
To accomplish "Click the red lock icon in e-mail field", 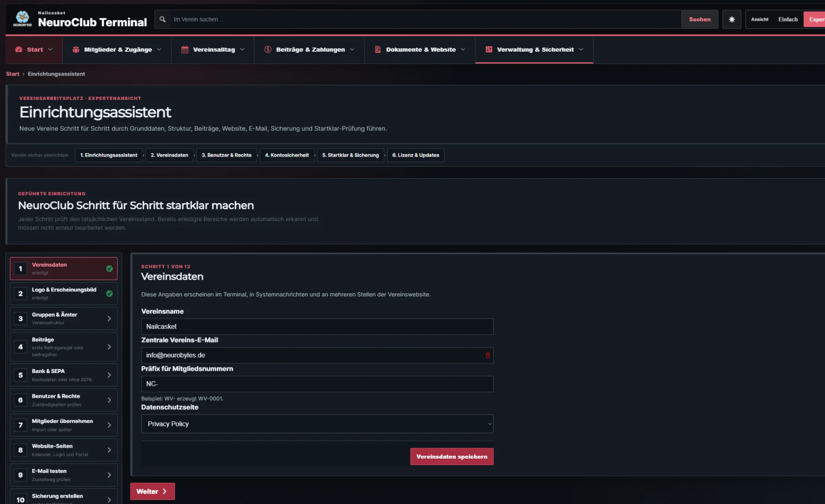I will pyautogui.click(x=488, y=355).
